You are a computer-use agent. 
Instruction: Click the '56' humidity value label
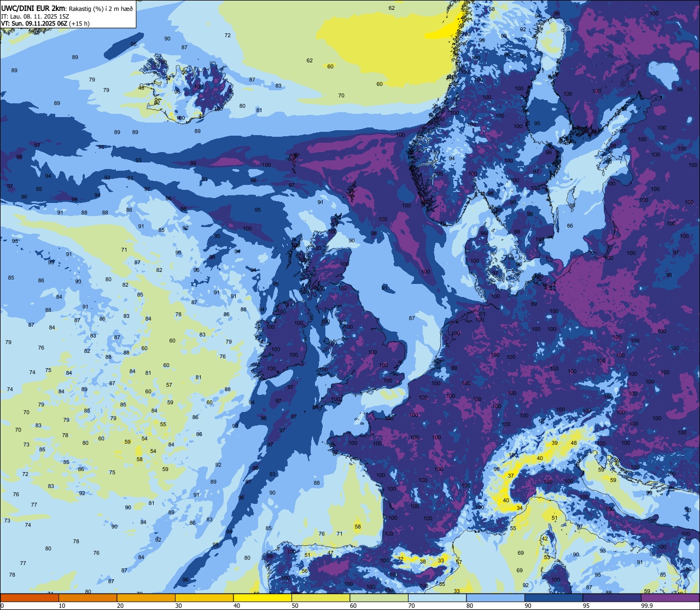305,571
